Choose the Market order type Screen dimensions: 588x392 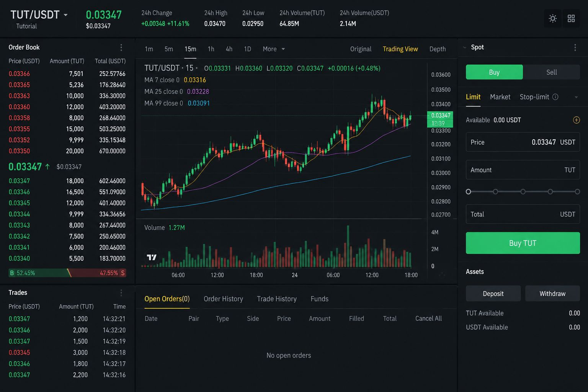click(500, 97)
